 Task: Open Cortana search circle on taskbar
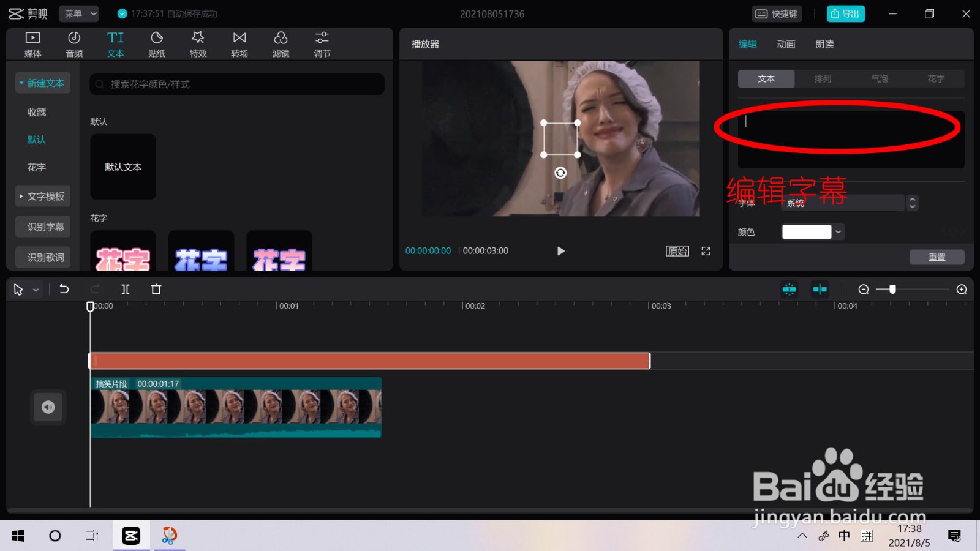(x=55, y=536)
